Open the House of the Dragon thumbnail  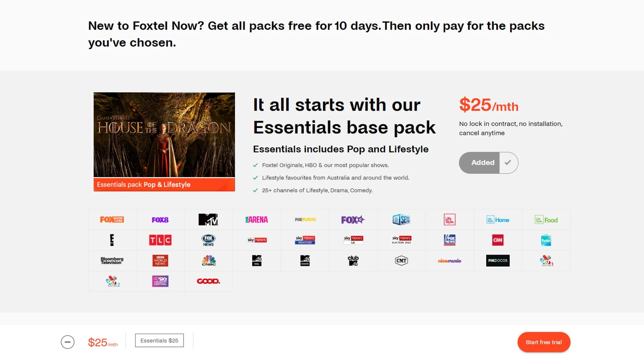[x=164, y=135]
